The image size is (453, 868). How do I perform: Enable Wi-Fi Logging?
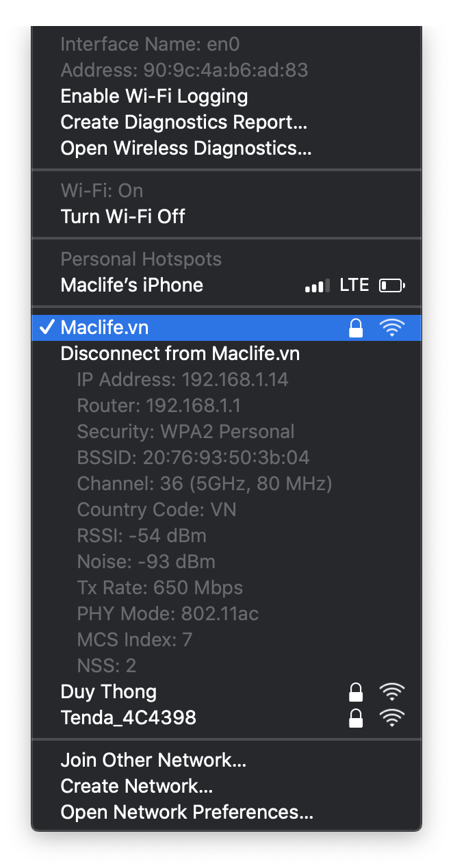154,96
